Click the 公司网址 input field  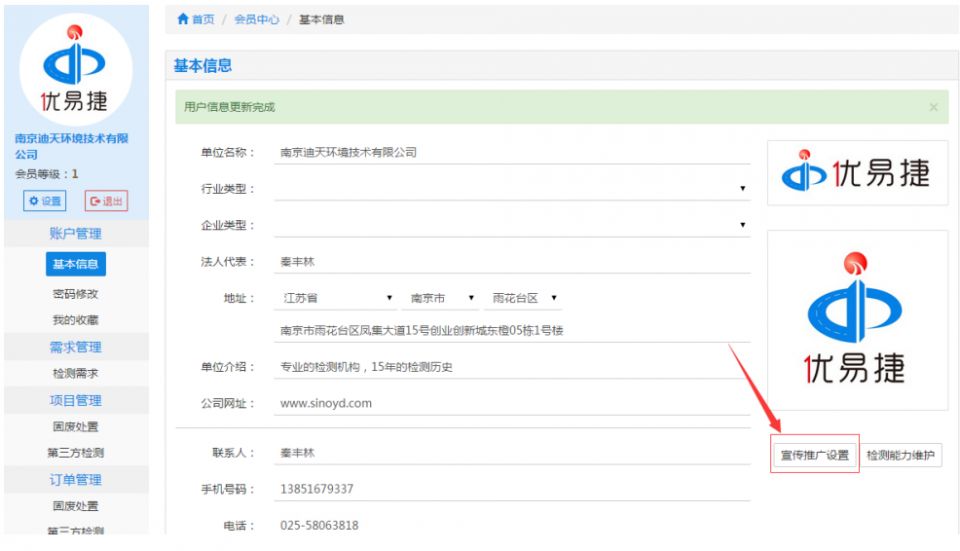[x=512, y=404]
